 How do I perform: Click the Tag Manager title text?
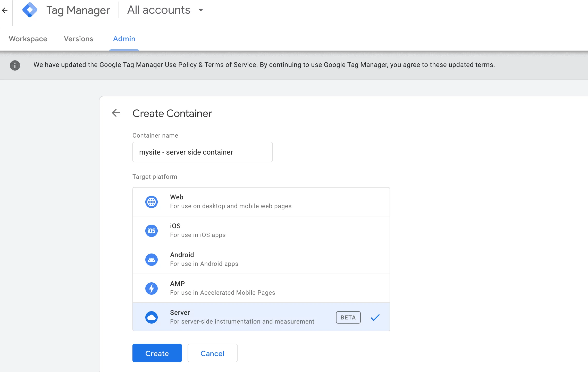78,10
